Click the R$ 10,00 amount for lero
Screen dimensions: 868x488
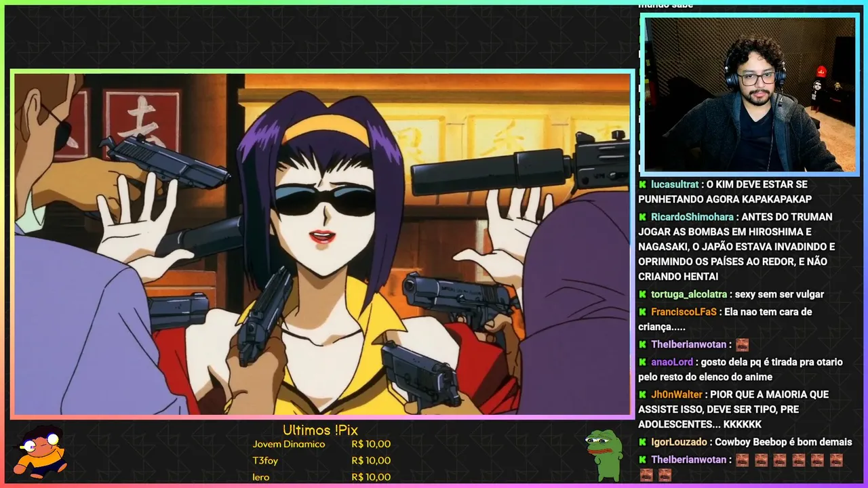[371, 477]
